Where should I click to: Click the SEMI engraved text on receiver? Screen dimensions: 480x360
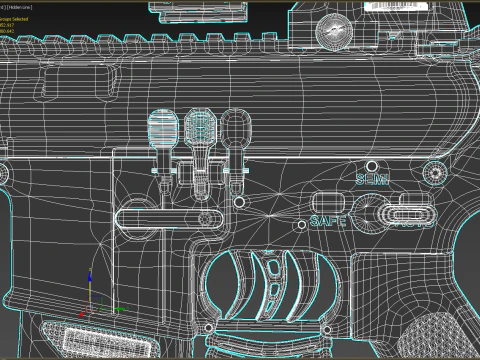point(372,180)
